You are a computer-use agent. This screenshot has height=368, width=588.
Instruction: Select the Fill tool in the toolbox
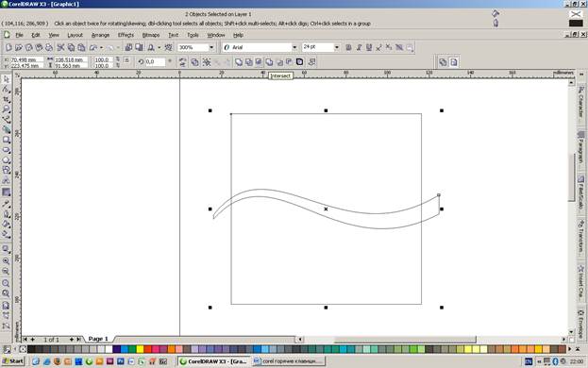pyautogui.click(x=6, y=224)
